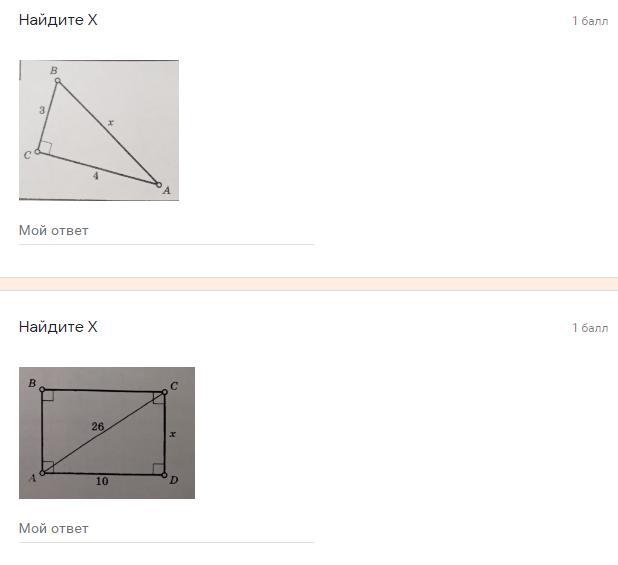The height and width of the screenshot is (565, 618).
Task: Open the rectangle ABCD image
Action: [107, 433]
